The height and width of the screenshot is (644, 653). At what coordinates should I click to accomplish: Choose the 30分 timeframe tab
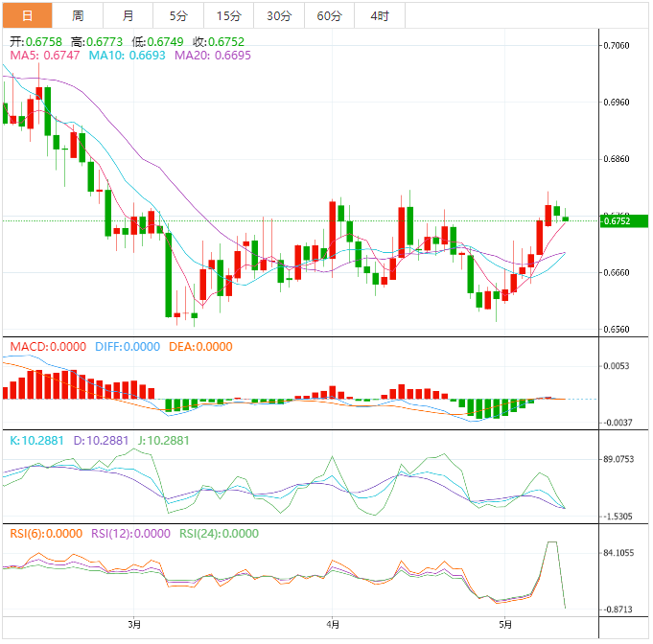279,15
